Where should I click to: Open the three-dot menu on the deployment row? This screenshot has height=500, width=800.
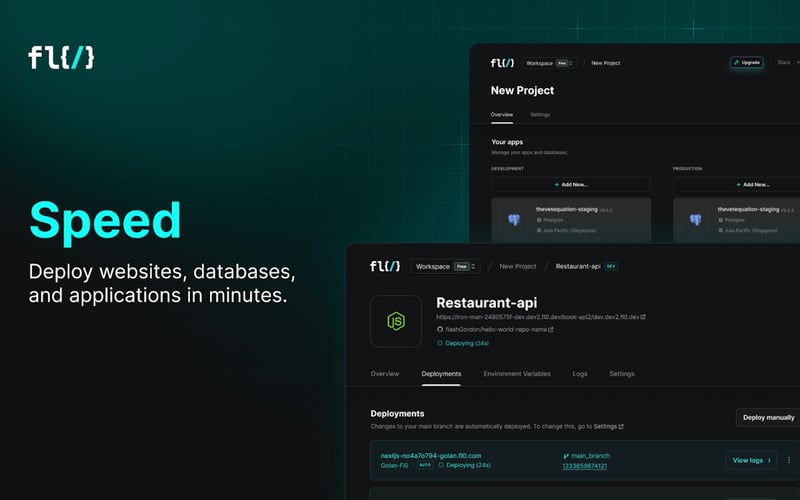click(x=789, y=460)
